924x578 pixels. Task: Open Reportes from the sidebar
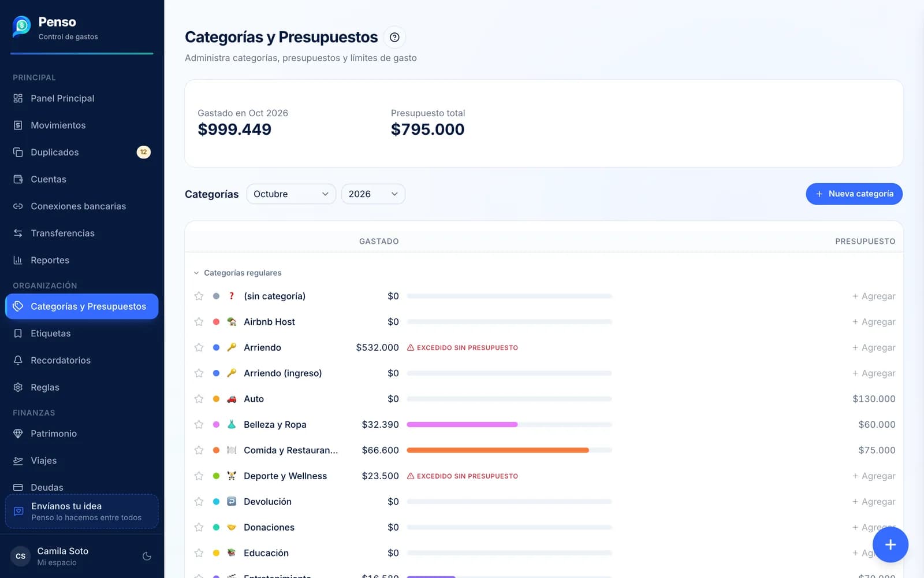81,260
